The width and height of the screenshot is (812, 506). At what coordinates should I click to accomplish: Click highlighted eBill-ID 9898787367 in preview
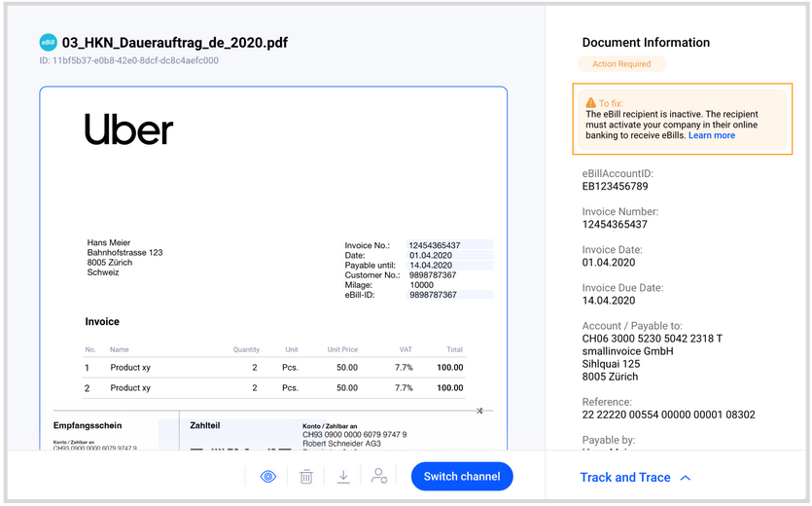click(449, 295)
